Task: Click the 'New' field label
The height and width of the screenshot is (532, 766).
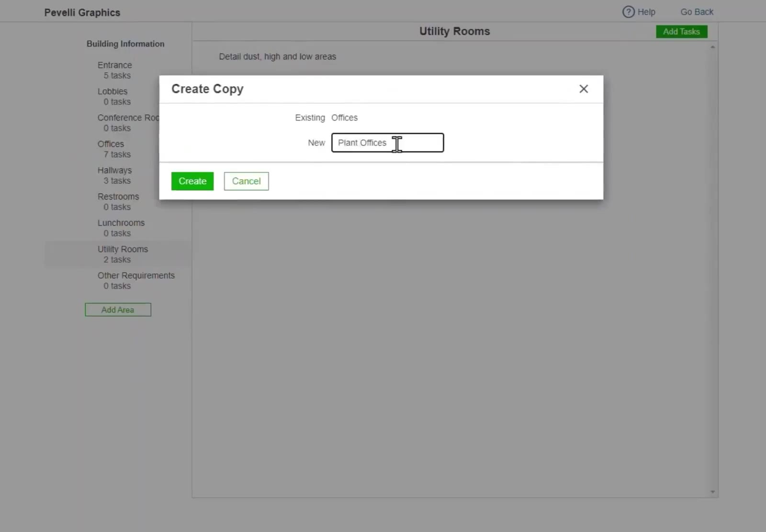Action: [316, 143]
